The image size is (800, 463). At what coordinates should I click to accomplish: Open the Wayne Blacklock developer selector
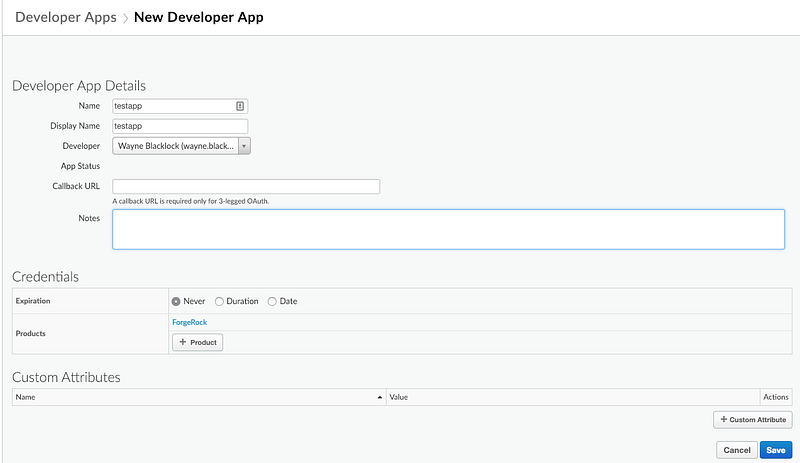(175, 146)
